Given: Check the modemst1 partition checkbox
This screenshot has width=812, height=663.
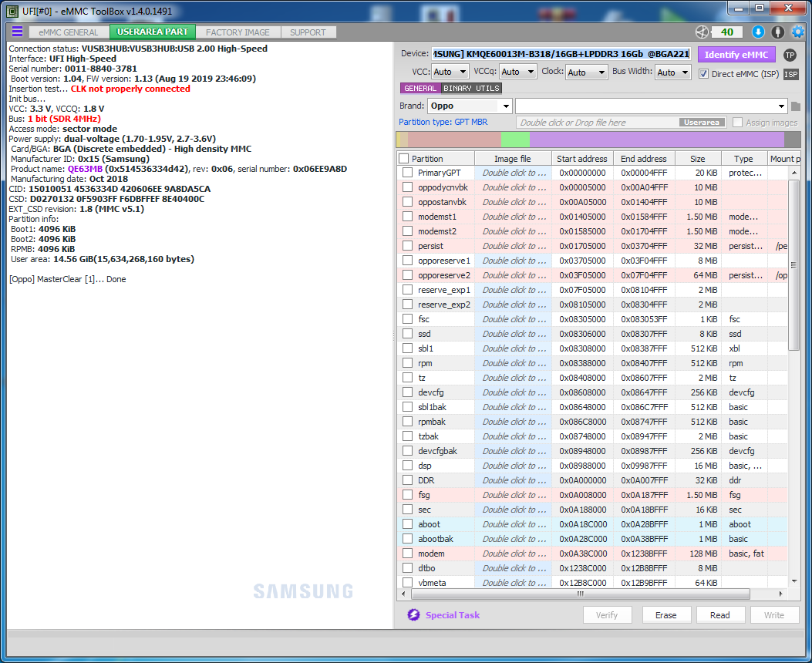Looking at the screenshot, I should [408, 217].
